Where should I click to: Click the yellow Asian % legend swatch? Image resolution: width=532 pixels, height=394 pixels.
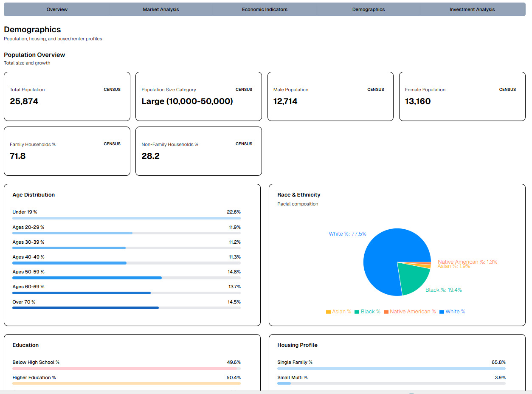click(x=329, y=311)
